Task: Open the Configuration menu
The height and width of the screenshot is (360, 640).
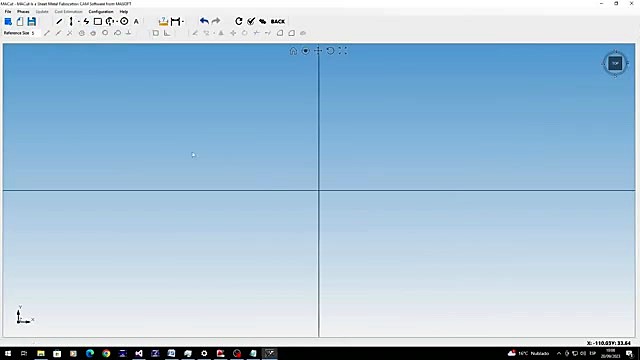Action: pos(101,11)
